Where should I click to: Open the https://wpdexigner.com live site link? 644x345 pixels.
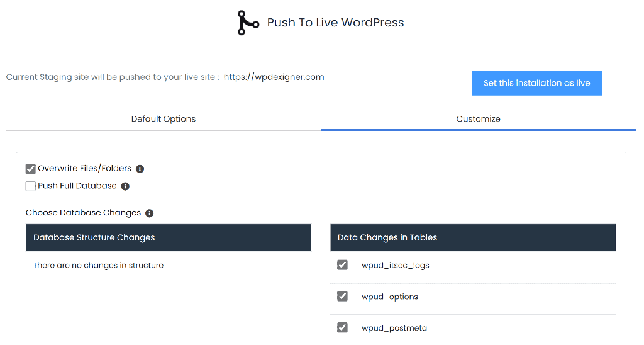tap(274, 77)
